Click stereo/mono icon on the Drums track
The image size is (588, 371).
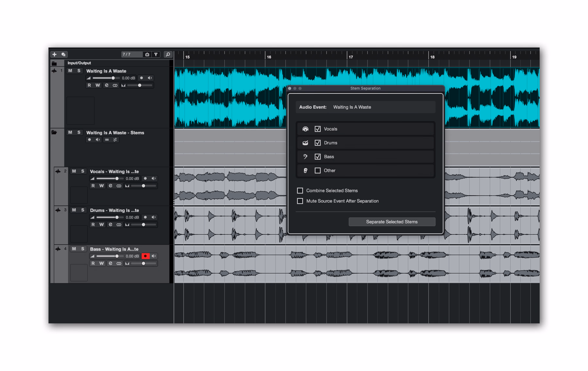pos(119,224)
